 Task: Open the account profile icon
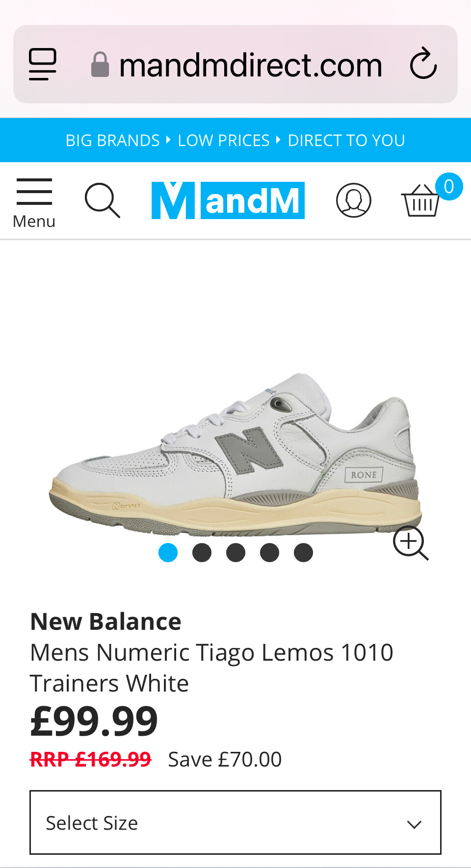[353, 200]
